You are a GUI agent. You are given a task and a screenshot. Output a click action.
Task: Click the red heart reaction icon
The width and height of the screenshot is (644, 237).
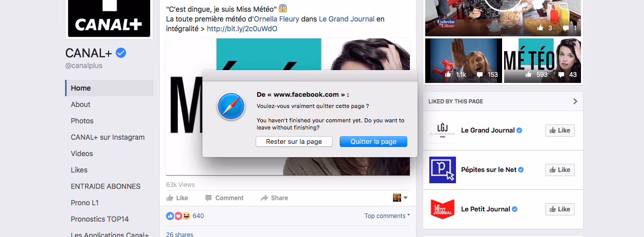[x=178, y=216]
